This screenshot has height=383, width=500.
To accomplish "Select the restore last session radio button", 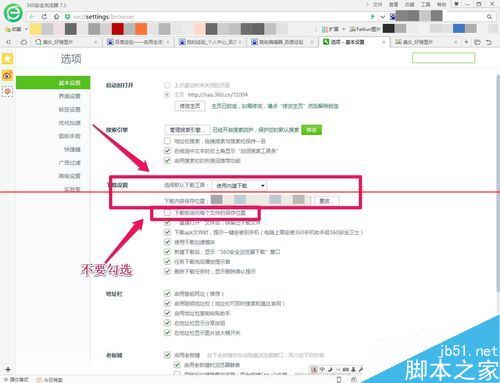I will [x=167, y=85].
